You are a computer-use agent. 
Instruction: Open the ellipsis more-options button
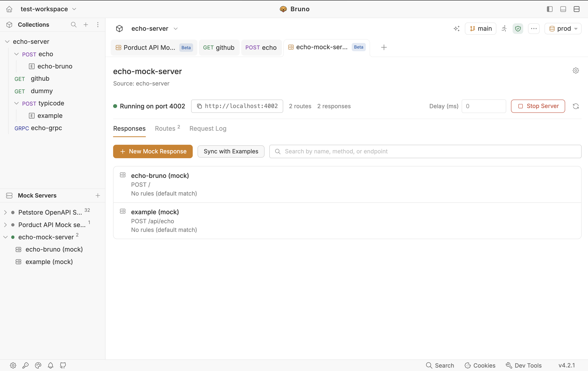[x=534, y=29]
